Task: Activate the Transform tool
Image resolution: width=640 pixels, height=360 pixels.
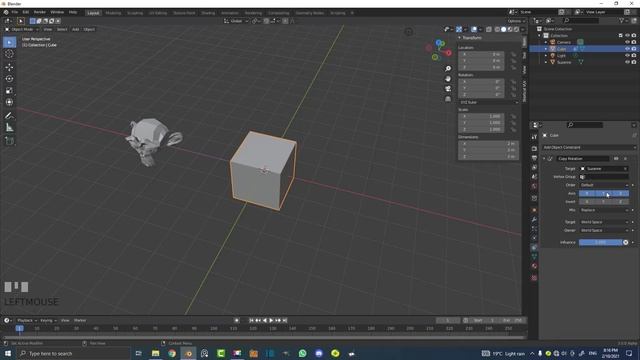Action: tap(9, 102)
